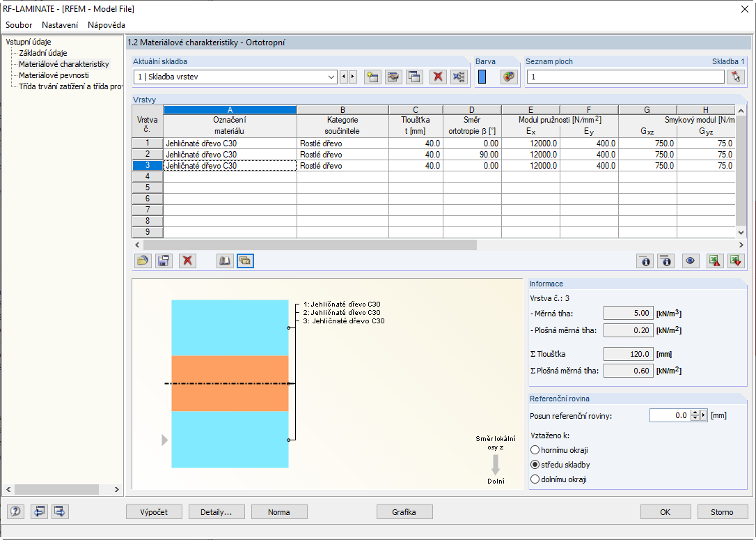Go to previous dialog window icon
756x540 pixels.
point(39,511)
